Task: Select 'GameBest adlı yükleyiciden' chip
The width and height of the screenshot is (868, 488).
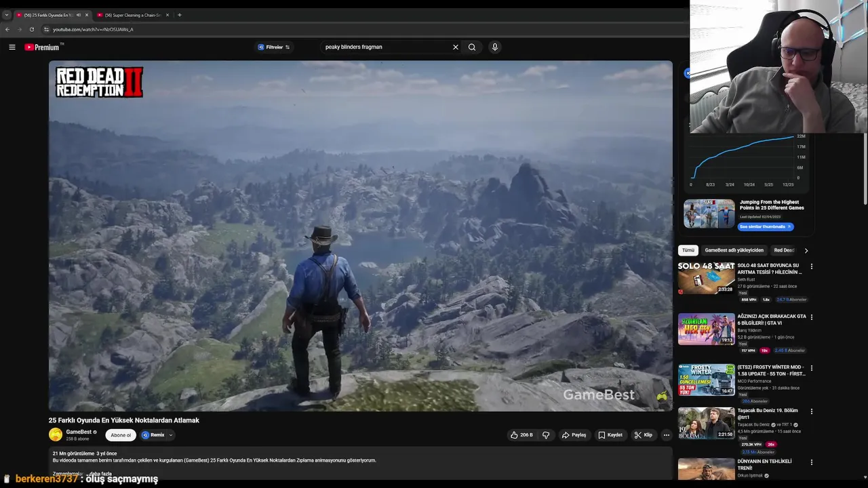Action: (x=734, y=250)
